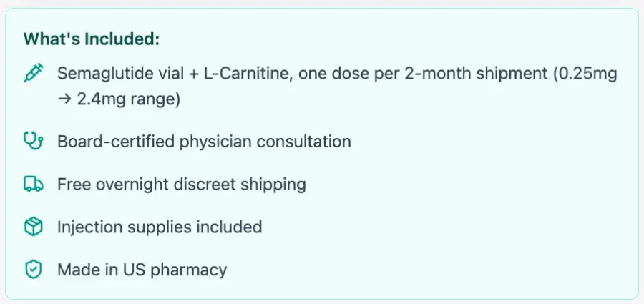644x304 pixels.
Task: Click the "2.4mg range)" text
Action: tap(129, 100)
